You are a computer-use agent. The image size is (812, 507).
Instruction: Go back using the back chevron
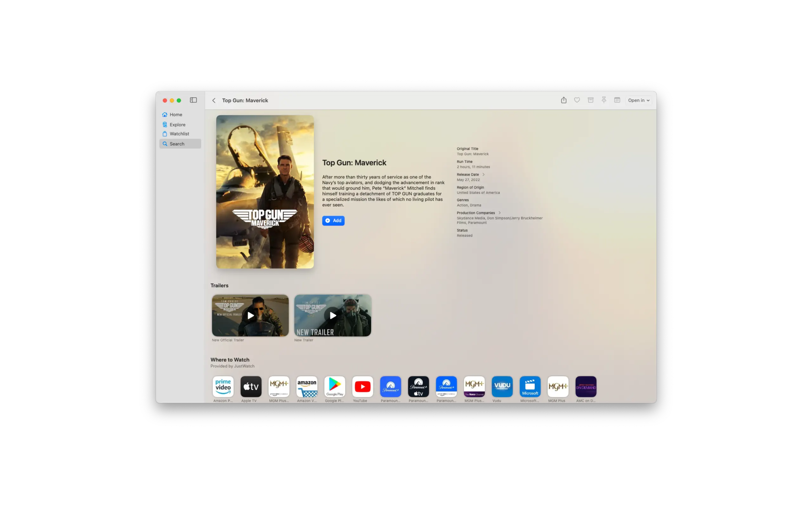coord(214,100)
